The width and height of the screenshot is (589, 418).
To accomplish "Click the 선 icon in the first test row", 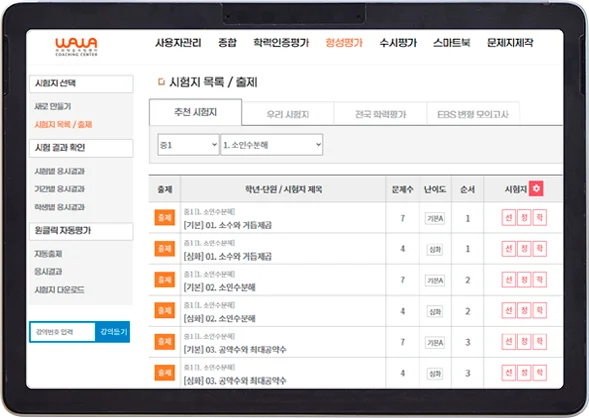I will click(509, 218).
